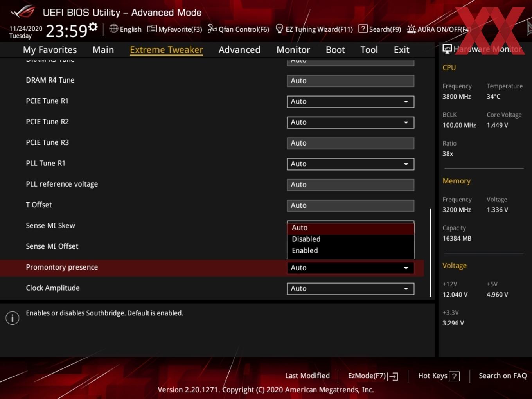Click the Hardware Monitor screen icon
Viewport: 532px width, 399px height.
(447, 49)
